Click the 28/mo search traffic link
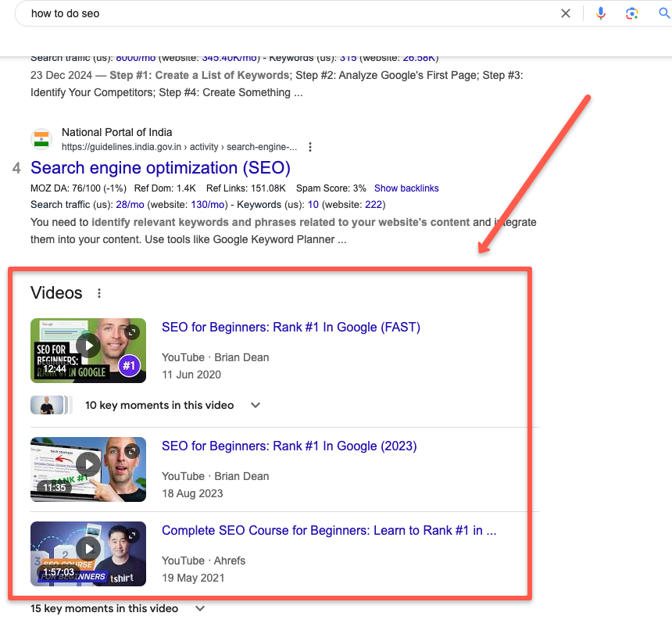The width and height of the screenshot is (672, 627). pos(130,204)
